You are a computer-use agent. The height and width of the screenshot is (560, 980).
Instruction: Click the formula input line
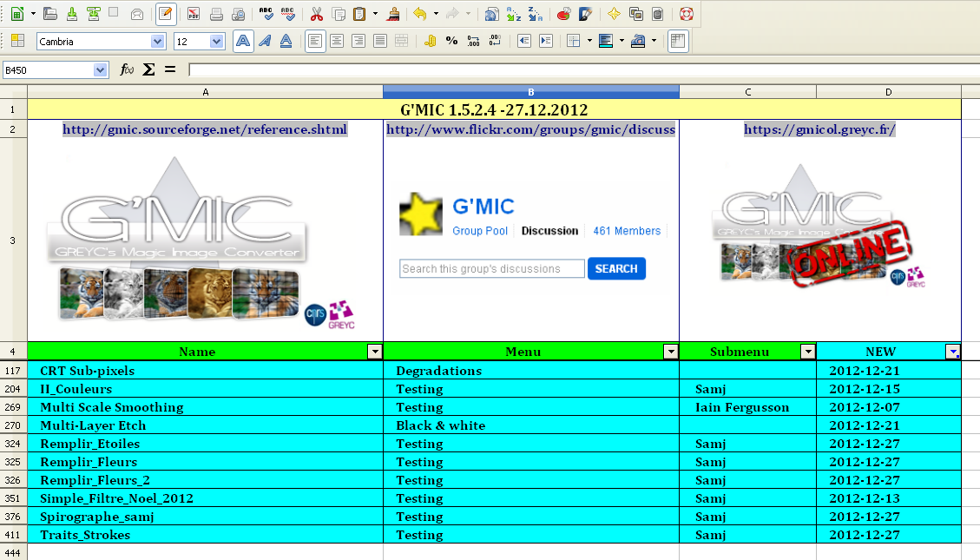[584, 70]
